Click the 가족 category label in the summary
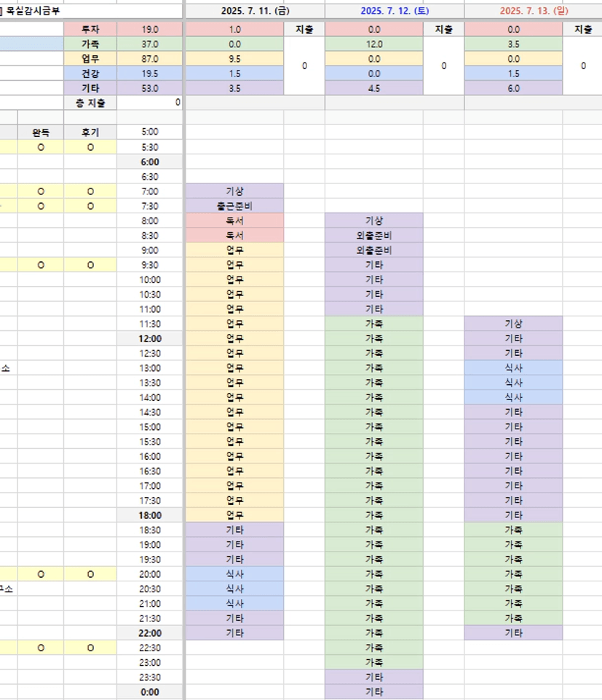Image resolution: width=602 pixels, height=700 pixels. pyautogui.click(x=90, y=44)
